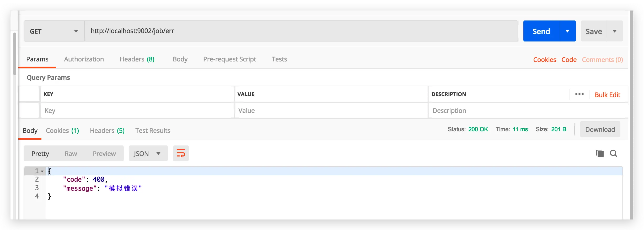The width and height of the screenshot is (644, 230).
Task: Open the Save dropdown arrow
Action: (615, 31)
